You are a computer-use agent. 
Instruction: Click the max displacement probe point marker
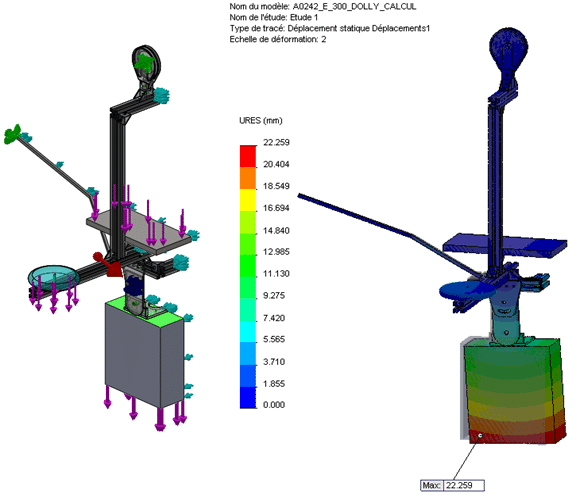click(480, 436)
